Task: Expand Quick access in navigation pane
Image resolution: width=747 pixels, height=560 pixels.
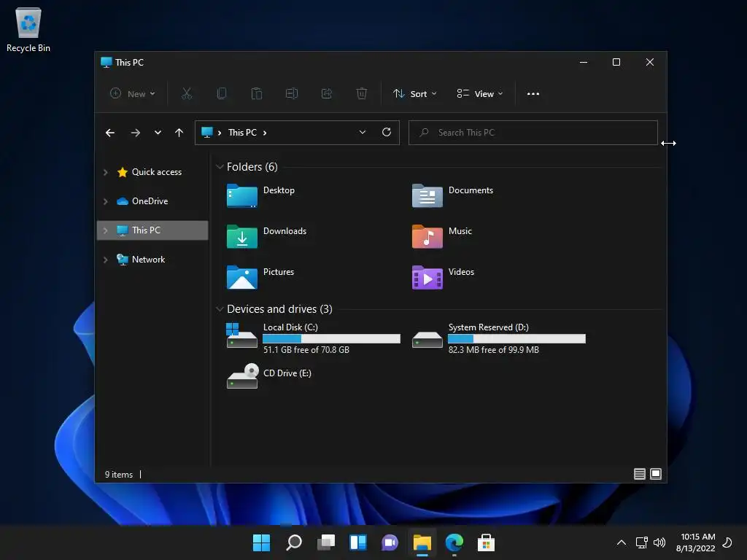Action: point(105,172)
